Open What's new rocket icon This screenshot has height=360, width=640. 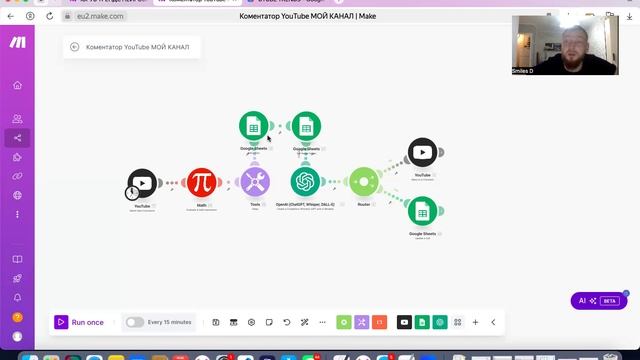click(x=17, y=278)
